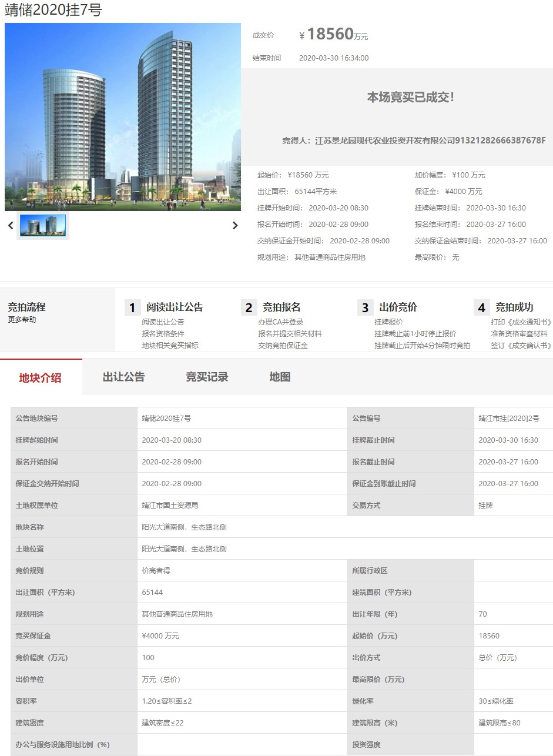
Task: Click the page title 靖储2020挂7号
Action: click(53, 10)
